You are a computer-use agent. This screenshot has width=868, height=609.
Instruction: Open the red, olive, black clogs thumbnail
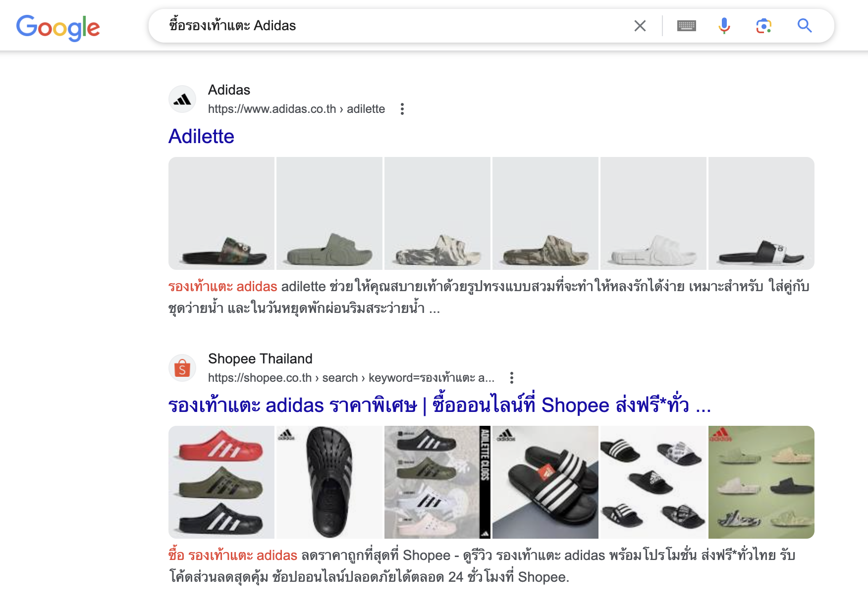221,482
